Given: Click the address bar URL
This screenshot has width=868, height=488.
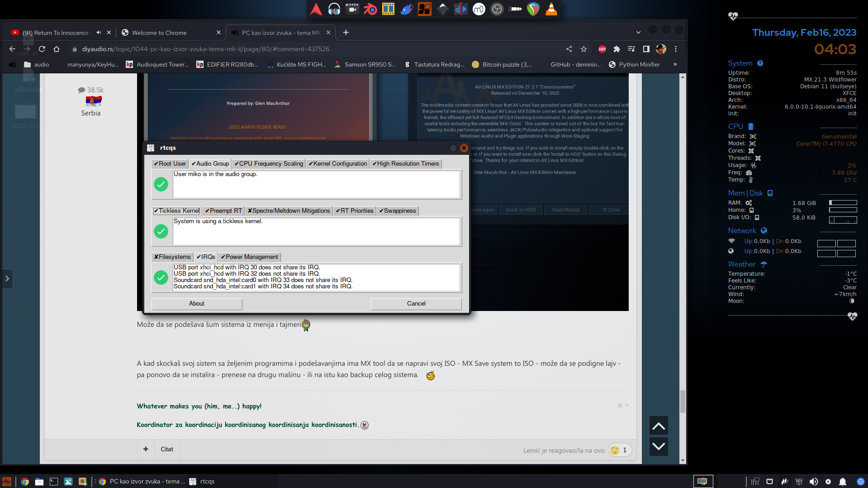Looking at the screenshot, I should click(x=205, y=49).
